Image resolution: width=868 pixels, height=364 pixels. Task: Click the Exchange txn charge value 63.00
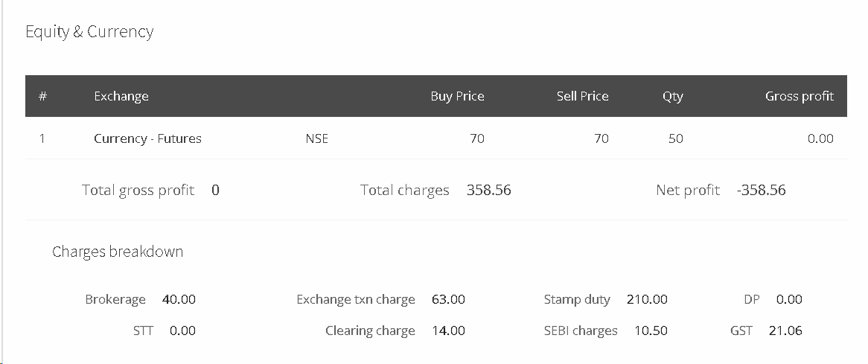click(448, 299)
